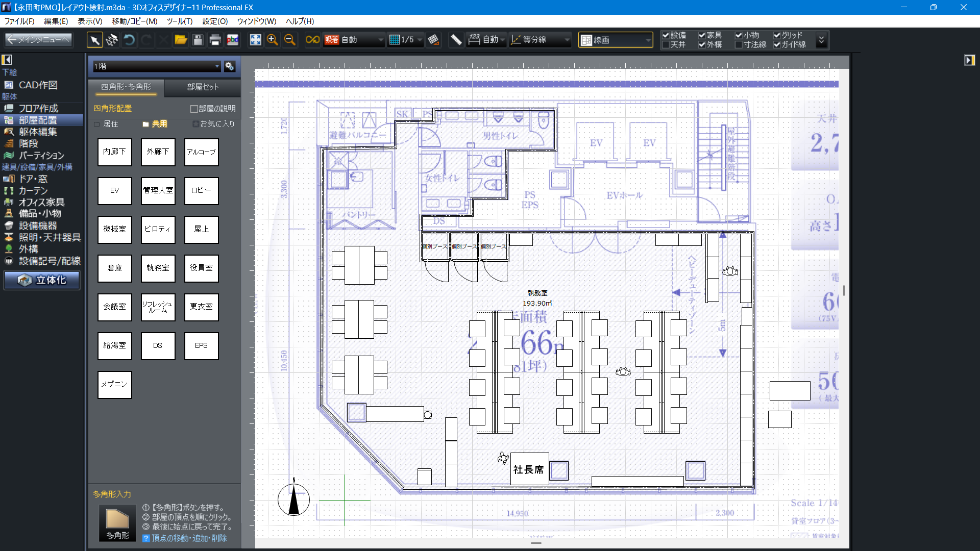
Task: Click the 会議室 room type button
Action: [114, 307]
